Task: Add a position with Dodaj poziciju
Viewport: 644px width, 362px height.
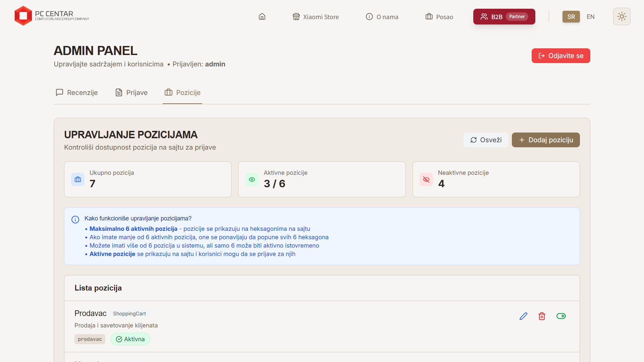Action: (x=546, y=140)
